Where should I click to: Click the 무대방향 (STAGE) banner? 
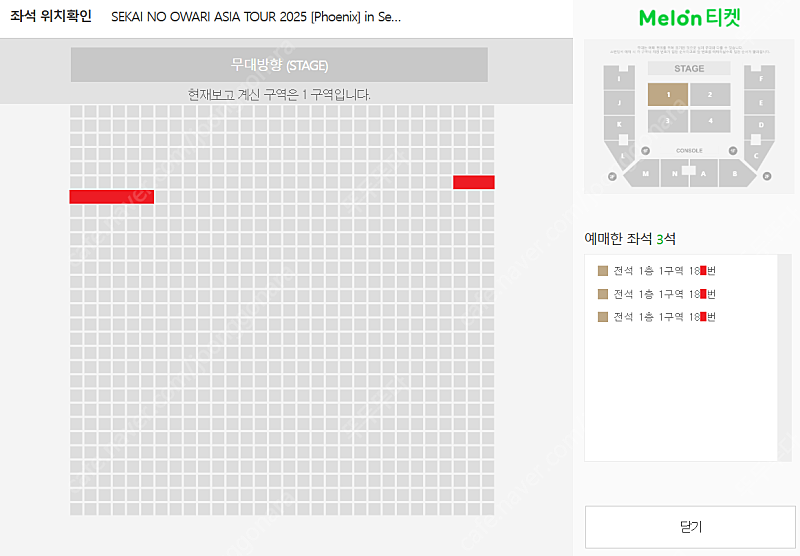(x=279, y=65)
